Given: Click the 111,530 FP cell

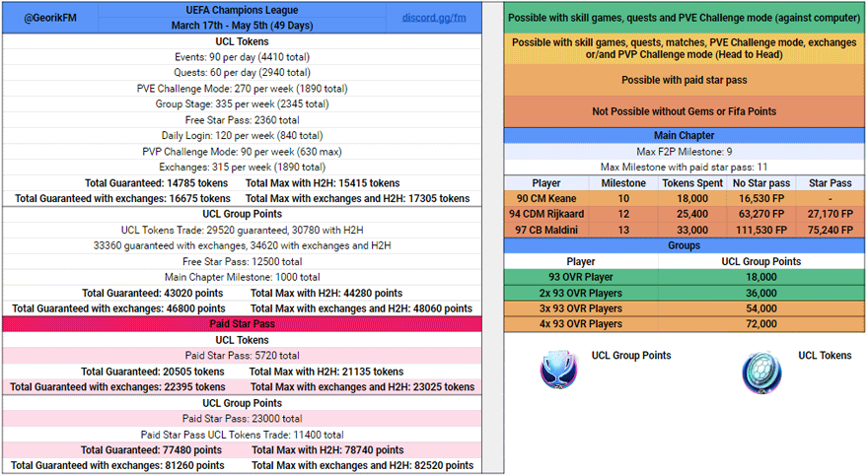Looking at the screenshot, I should pyautogui.click(x=761, y=230).
